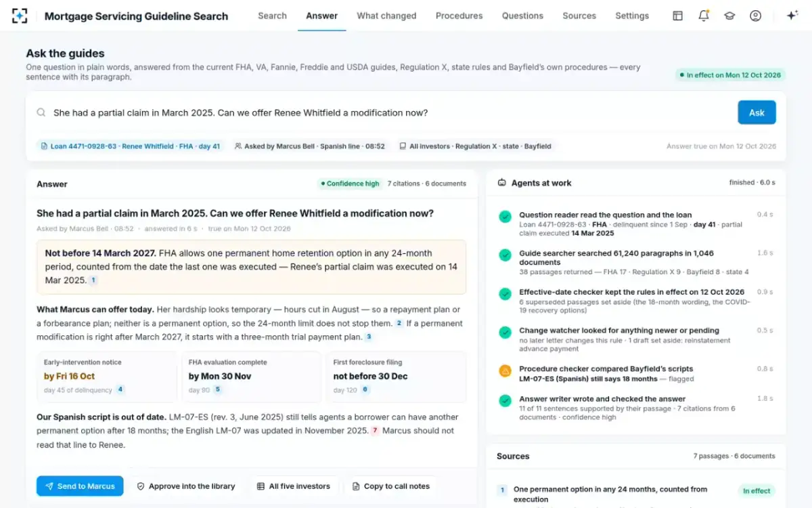812x508 pixels.
Task: Click All investors Regulation X scope chip
Action: pos(475,146)
